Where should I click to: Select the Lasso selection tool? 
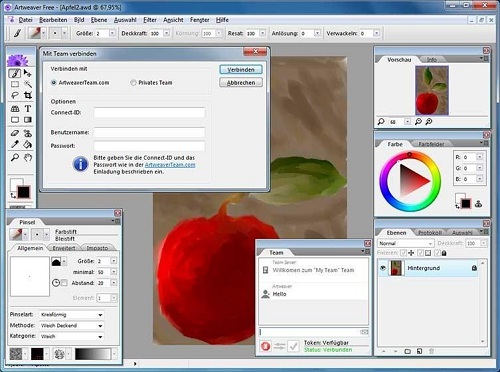(15, 95)
